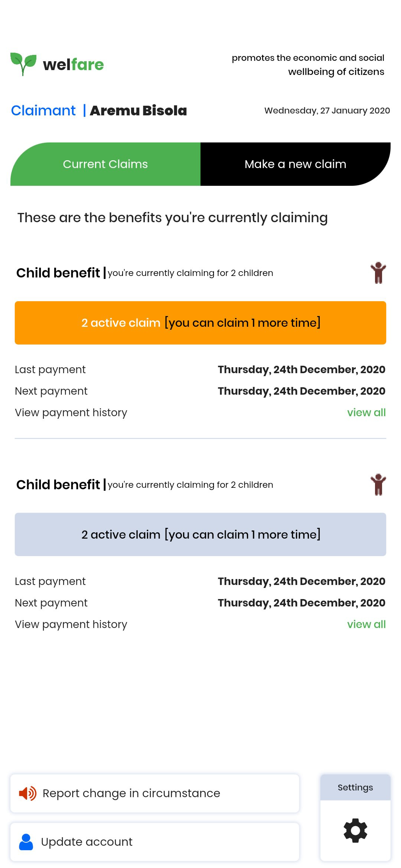Image resolution: width=401 pixels, height=868 pixels.
Task: Click the megaphone icon beside Report change
Action: [27, 793]
